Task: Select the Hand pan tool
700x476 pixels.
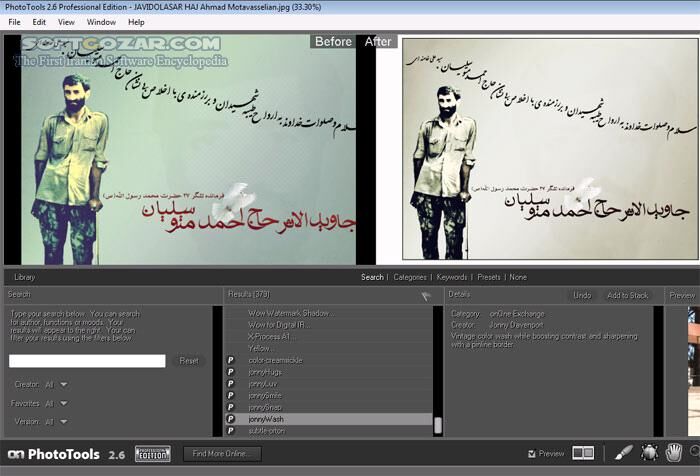Action: (x=675, y=454)
